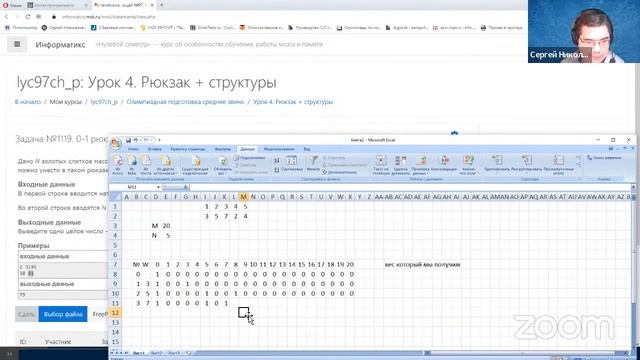Import data with the 'Из Веба' icon
Viewport: 640px width, 360px height.
pyautogui.click(x=131, y=165)
